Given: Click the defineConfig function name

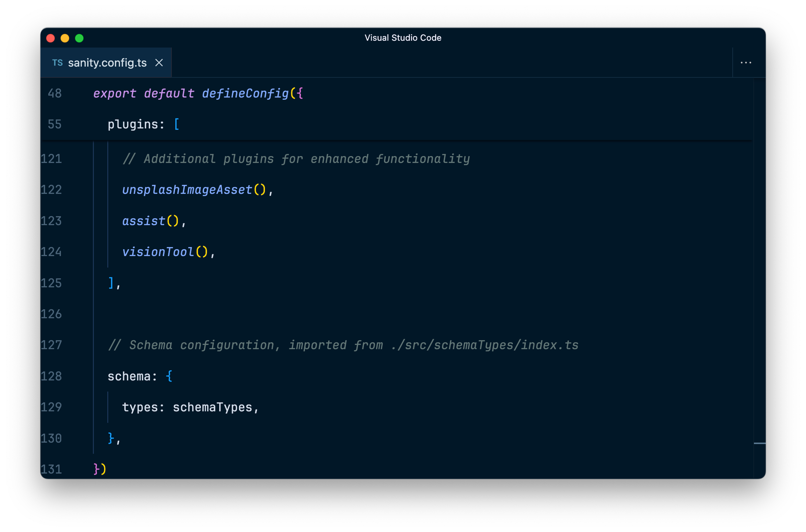Looking at the screenshot, I should pos(245,93).
